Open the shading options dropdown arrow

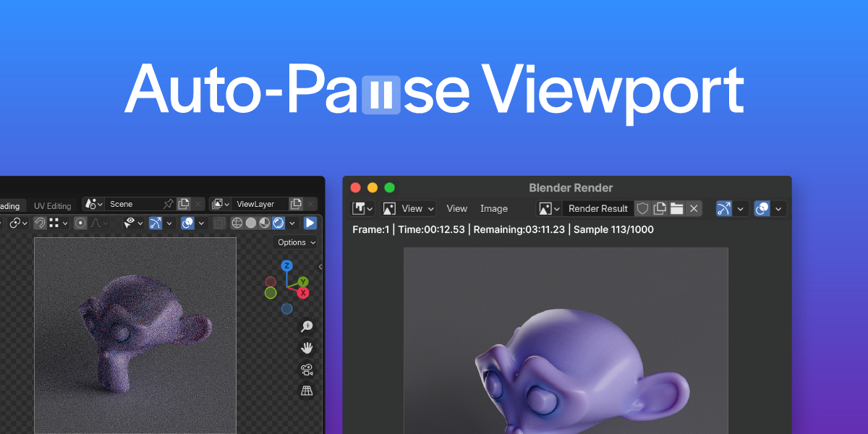click(292, 223)
